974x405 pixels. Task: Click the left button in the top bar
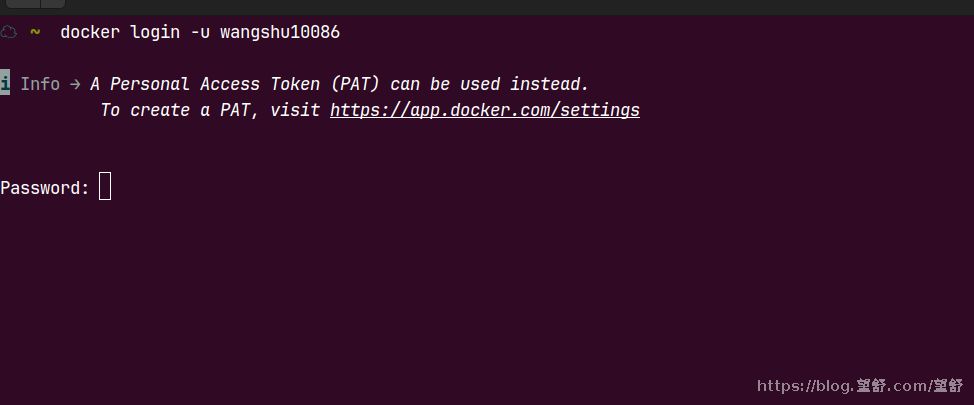22,4
